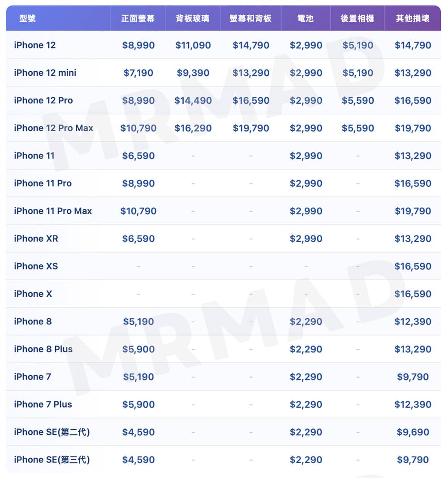Image resolution: width=448 pixels, height=478 pixels.
Task: Click the 其他損壞 column header
Action: 413,18
